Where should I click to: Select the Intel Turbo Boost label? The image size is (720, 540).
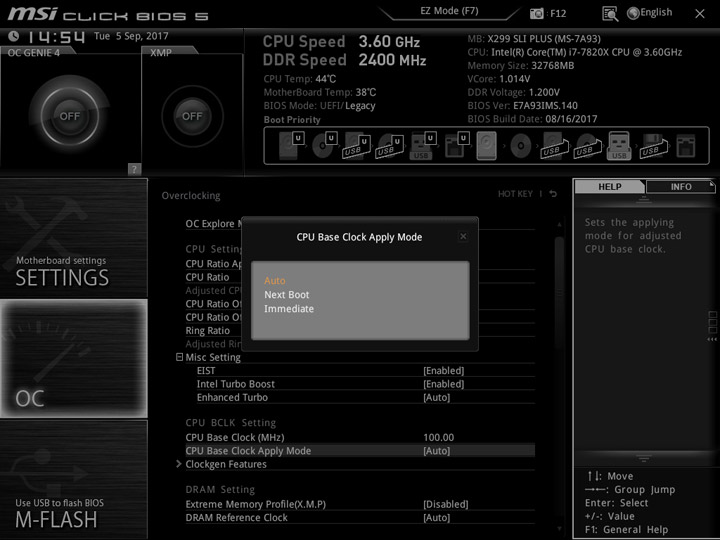[236, 384]
